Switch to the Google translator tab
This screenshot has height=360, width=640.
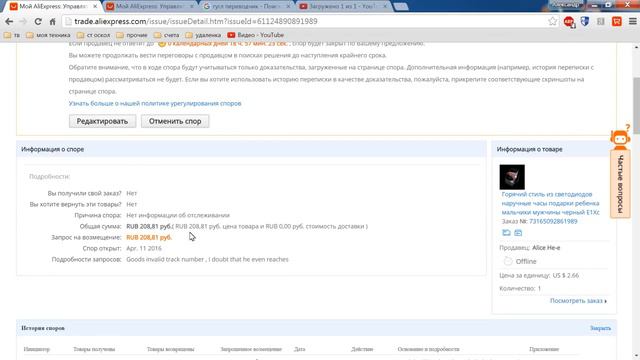pos(246,7)
